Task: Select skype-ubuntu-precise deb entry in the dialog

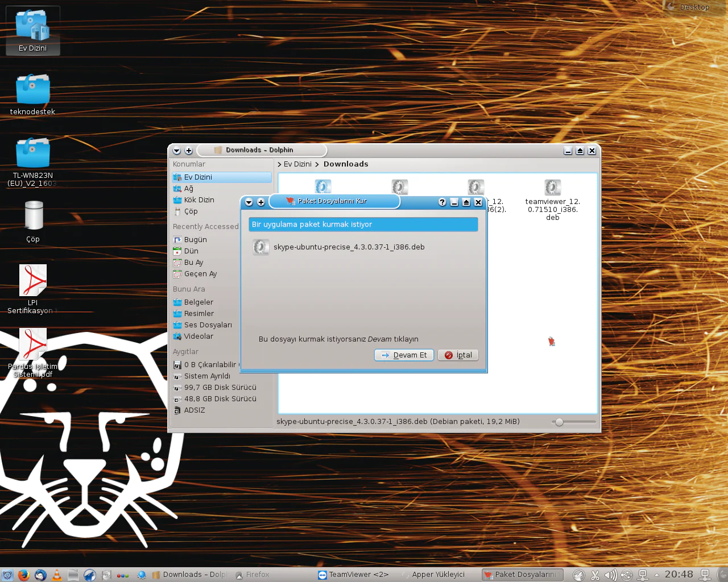Action: pos(339,247)
